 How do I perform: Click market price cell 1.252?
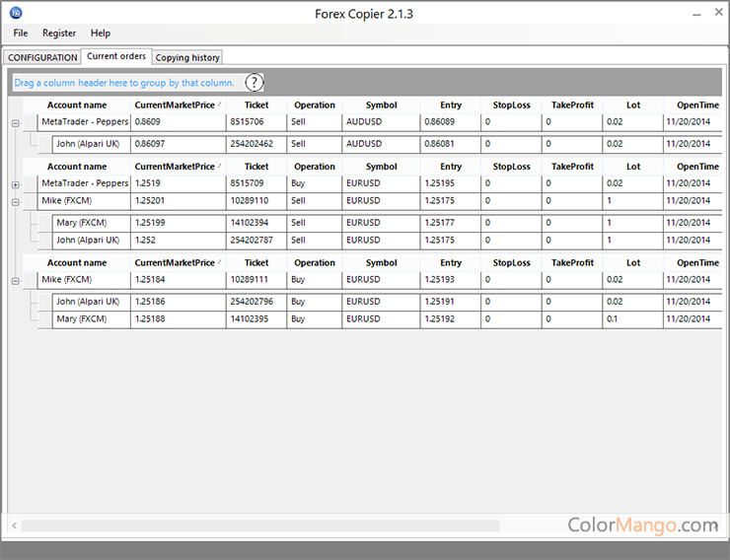coord(179,241)
